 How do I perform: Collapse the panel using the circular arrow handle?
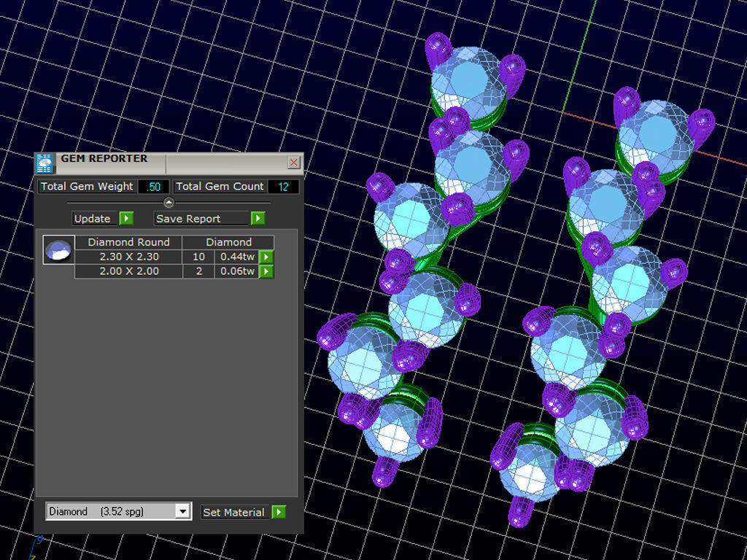tap(169, 203)
